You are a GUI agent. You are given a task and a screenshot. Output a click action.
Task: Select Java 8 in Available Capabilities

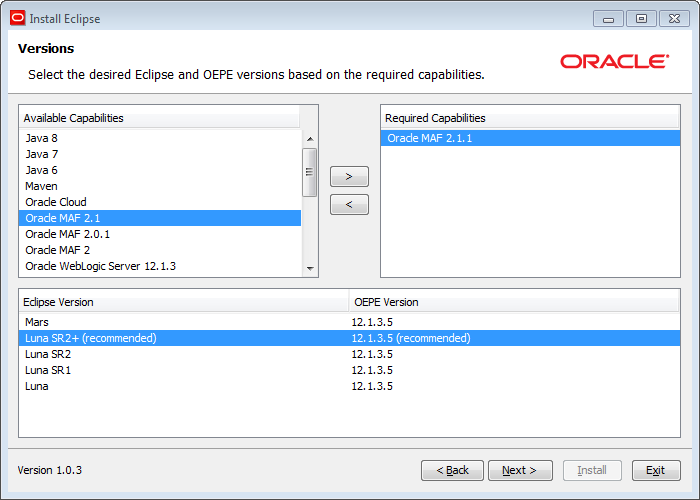coord(160,138)
